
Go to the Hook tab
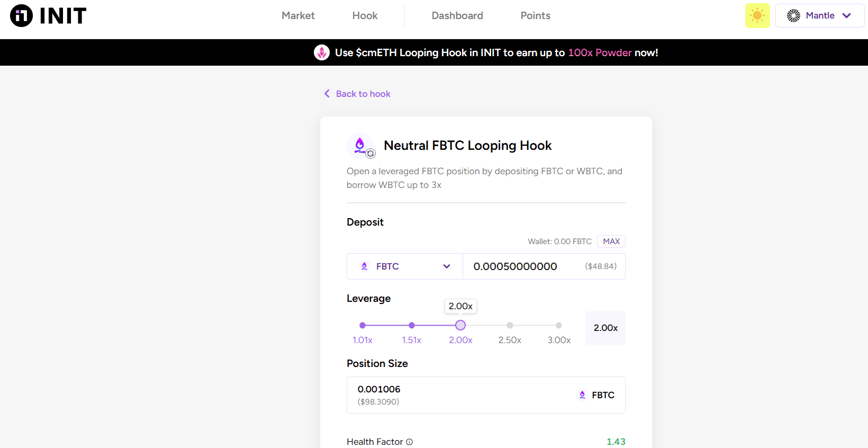(365, 16)
